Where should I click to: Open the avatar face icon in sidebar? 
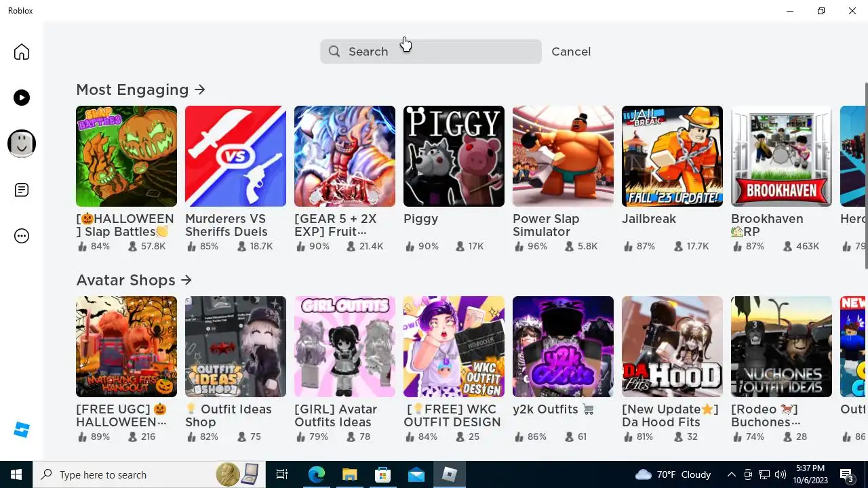tap(22, 144)
